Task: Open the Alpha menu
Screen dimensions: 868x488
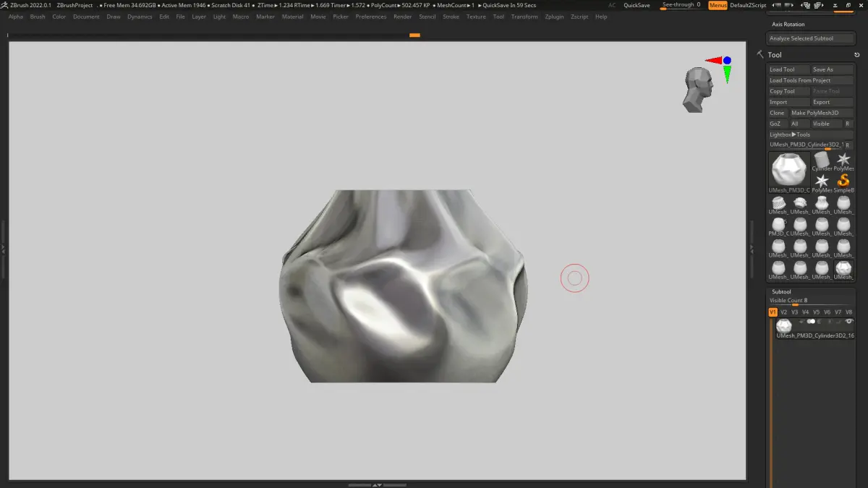Action: coord(16,17)
